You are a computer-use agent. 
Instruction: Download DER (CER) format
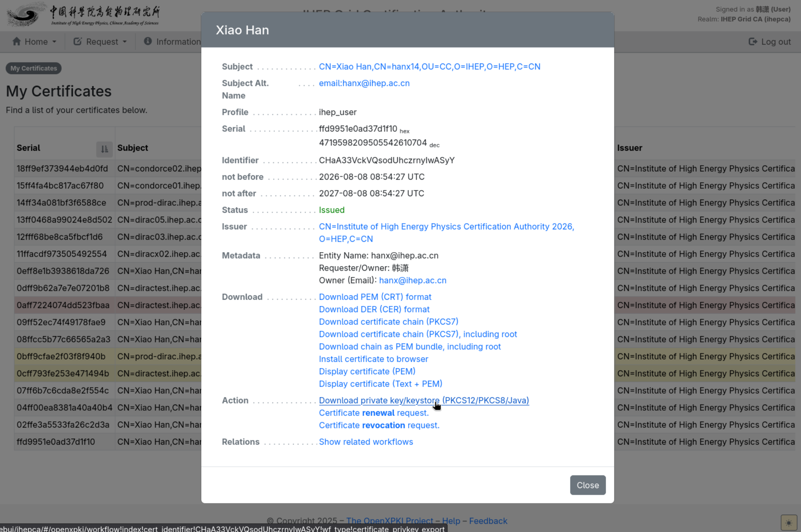coord(374,309)
